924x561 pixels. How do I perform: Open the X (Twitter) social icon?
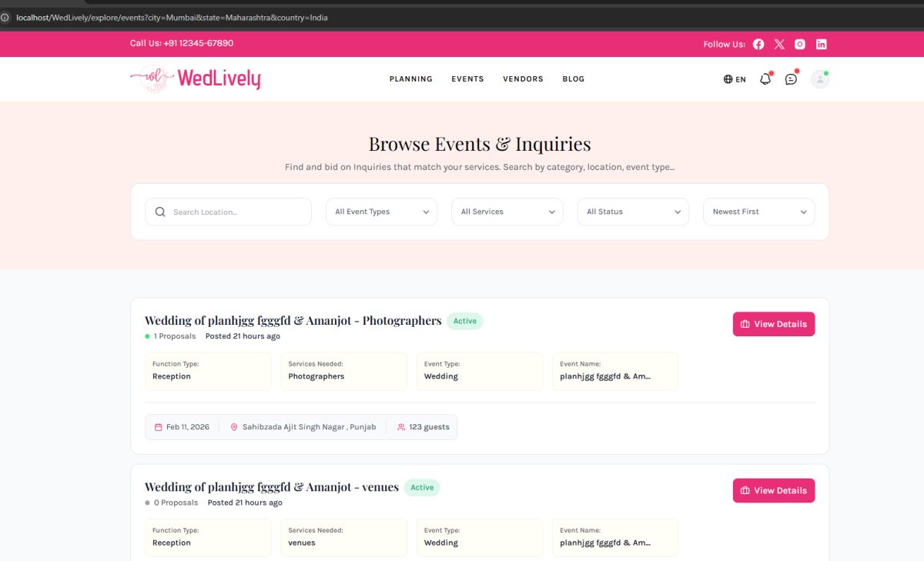[x=779, y=44]
